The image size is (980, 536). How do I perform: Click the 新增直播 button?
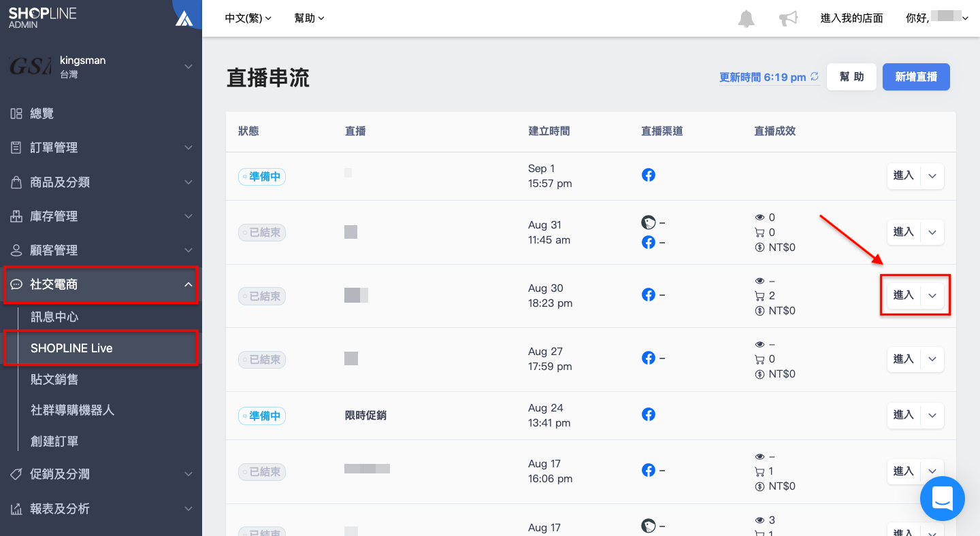tap(916, 77)
